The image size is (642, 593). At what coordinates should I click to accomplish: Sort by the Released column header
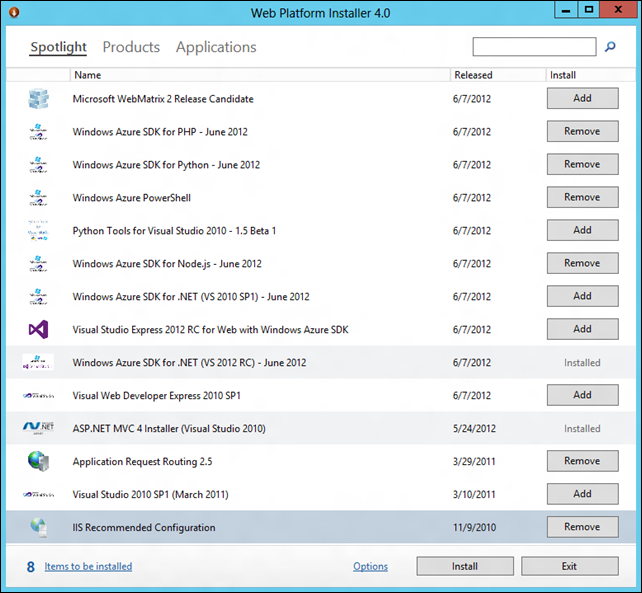498,75
